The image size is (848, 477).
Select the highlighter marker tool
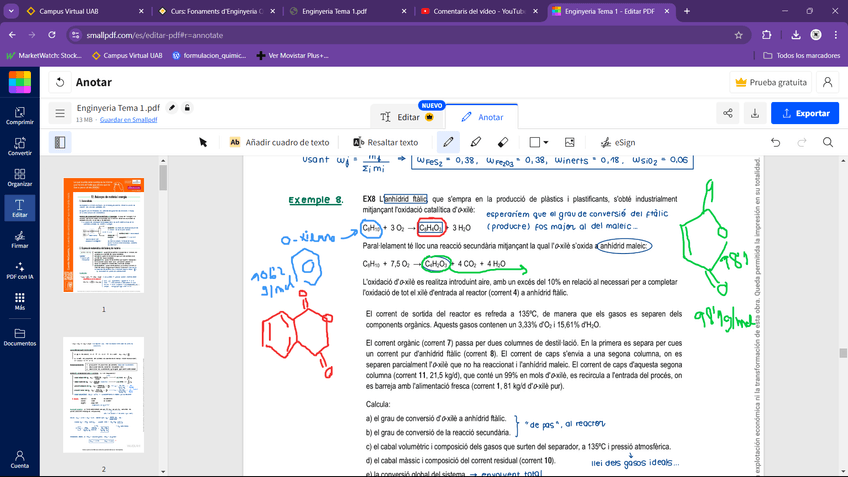(x=476, y=142)
